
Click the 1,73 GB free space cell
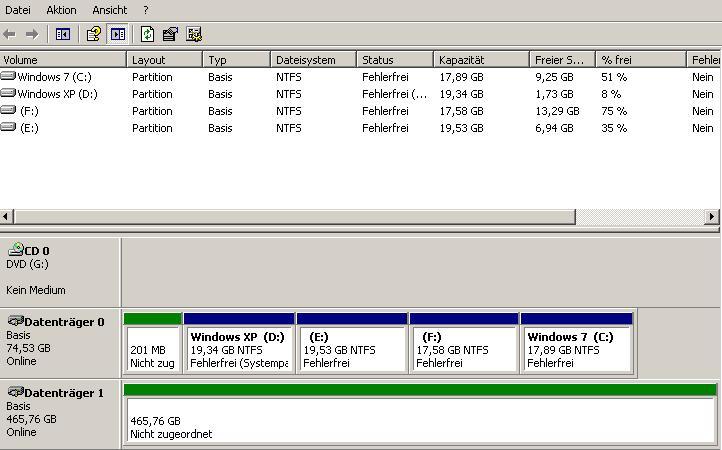coord(554,94)
